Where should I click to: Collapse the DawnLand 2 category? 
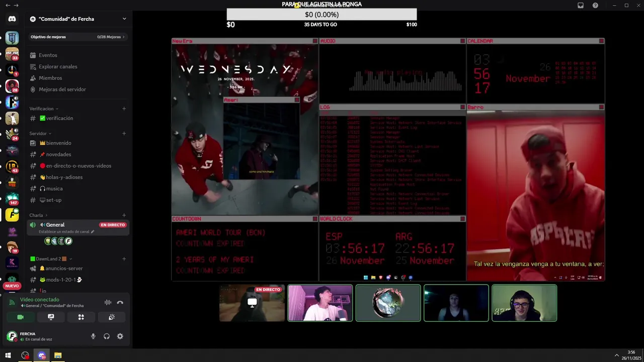(51, 259)
